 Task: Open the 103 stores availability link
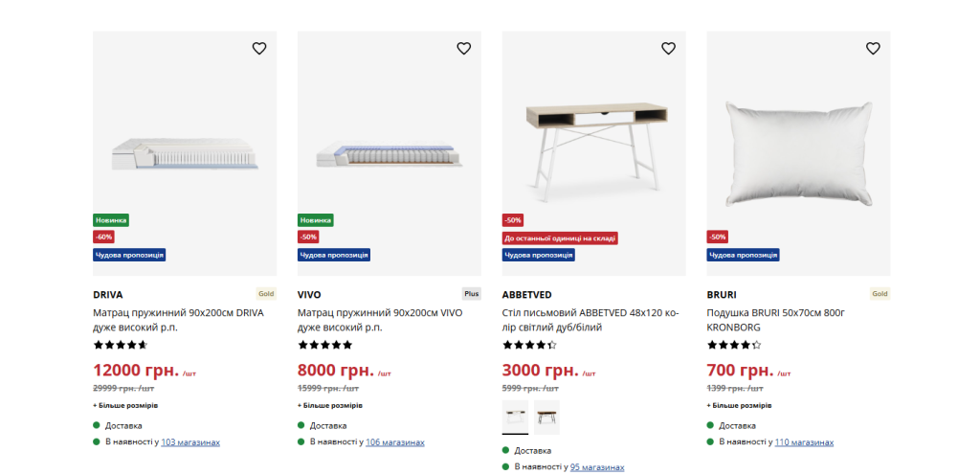point(190,442)
